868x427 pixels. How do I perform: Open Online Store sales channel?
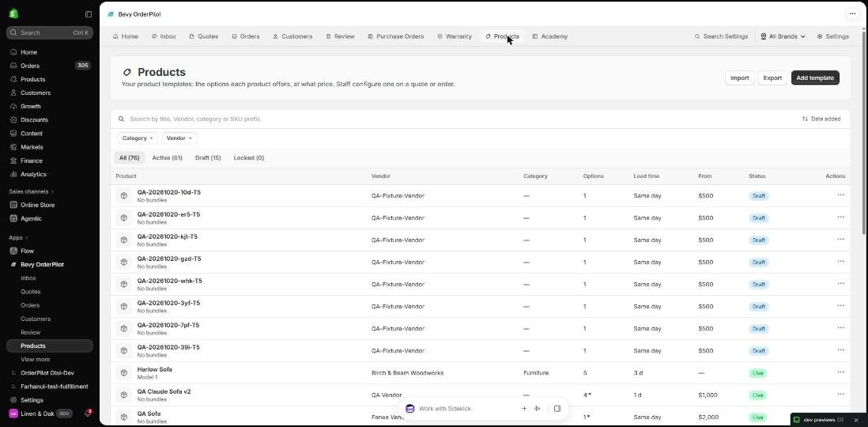coord(38,205)
